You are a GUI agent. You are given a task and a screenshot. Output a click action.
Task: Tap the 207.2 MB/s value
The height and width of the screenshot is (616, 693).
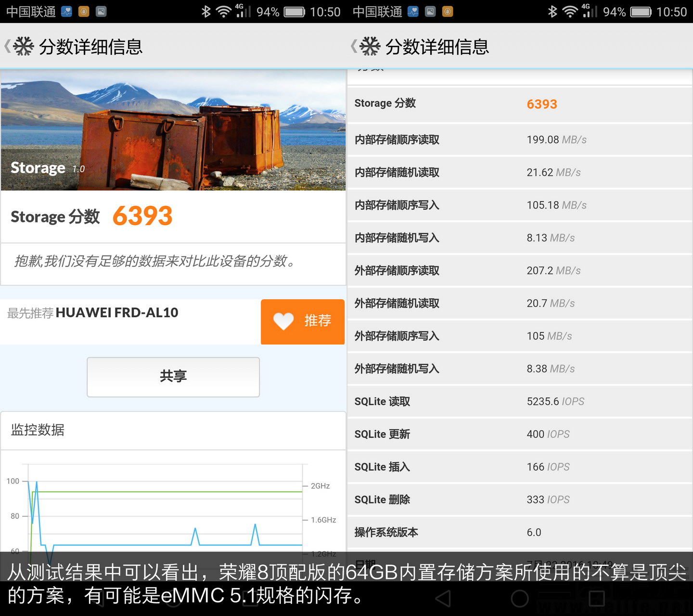(554, 270)
